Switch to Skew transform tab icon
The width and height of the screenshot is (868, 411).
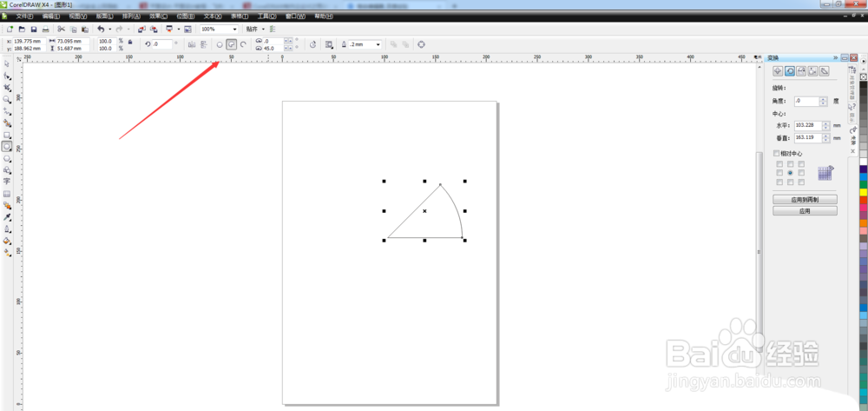pos(825,71)
